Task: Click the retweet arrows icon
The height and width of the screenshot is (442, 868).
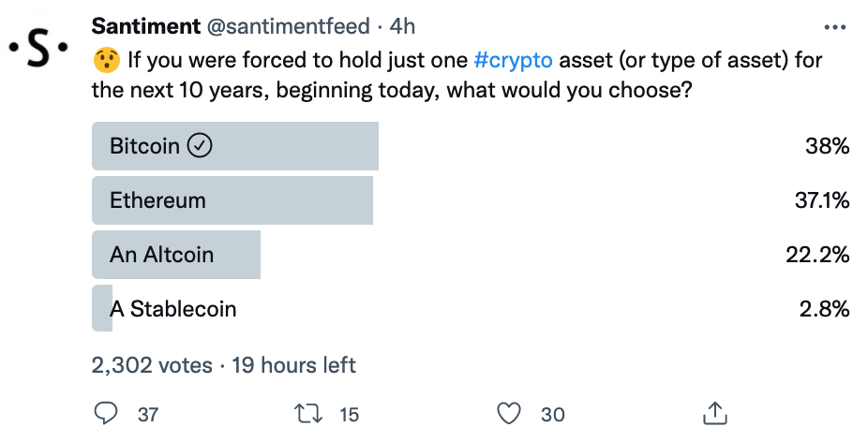Action: [307, 413]
